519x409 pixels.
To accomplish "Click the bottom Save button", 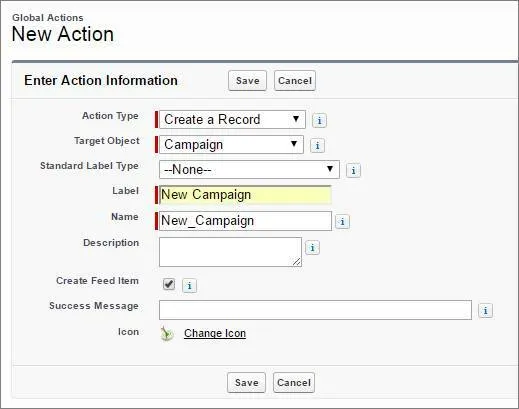I will tap(246, 382).
